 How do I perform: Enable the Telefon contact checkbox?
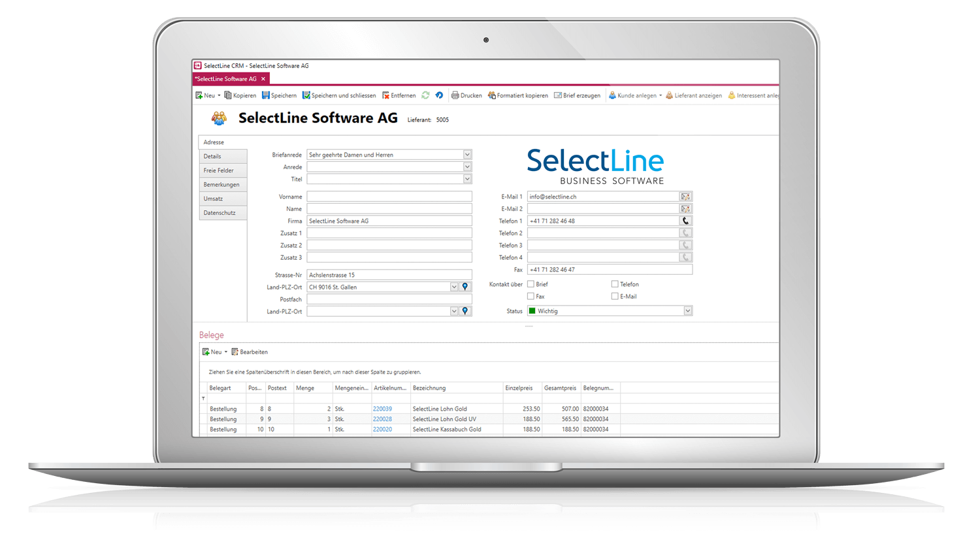tap(615, 284)
